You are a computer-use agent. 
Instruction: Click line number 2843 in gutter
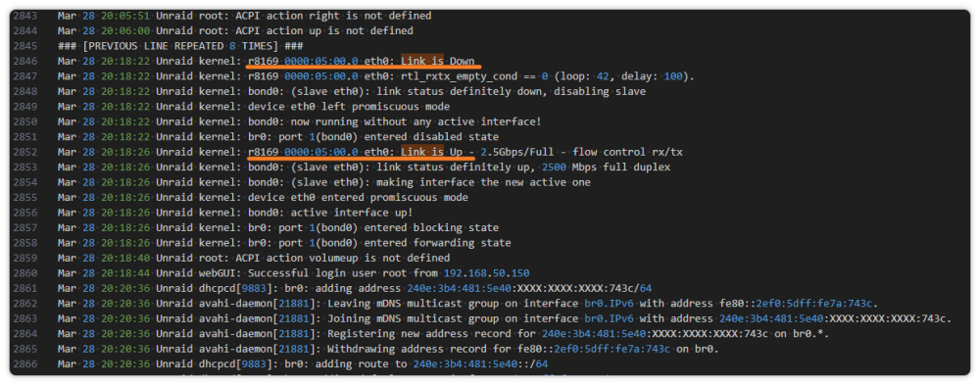click(25, 16)
